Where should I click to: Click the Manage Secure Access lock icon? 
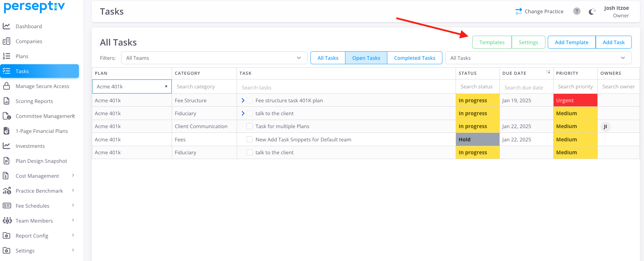pyautogui.click(x=6, y=86)
